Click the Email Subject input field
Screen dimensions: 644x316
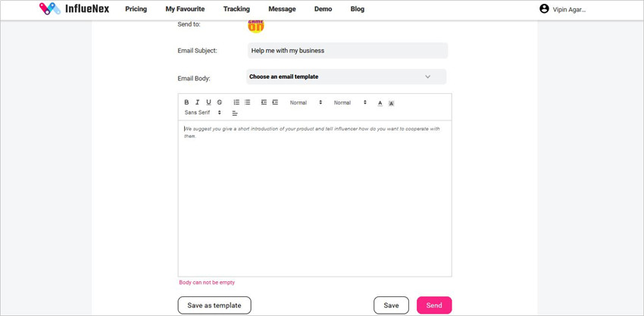(348, 51)
